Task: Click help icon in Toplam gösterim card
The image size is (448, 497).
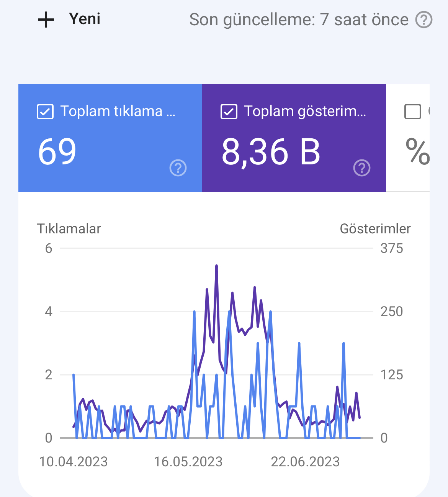Action: coord(362,168)
